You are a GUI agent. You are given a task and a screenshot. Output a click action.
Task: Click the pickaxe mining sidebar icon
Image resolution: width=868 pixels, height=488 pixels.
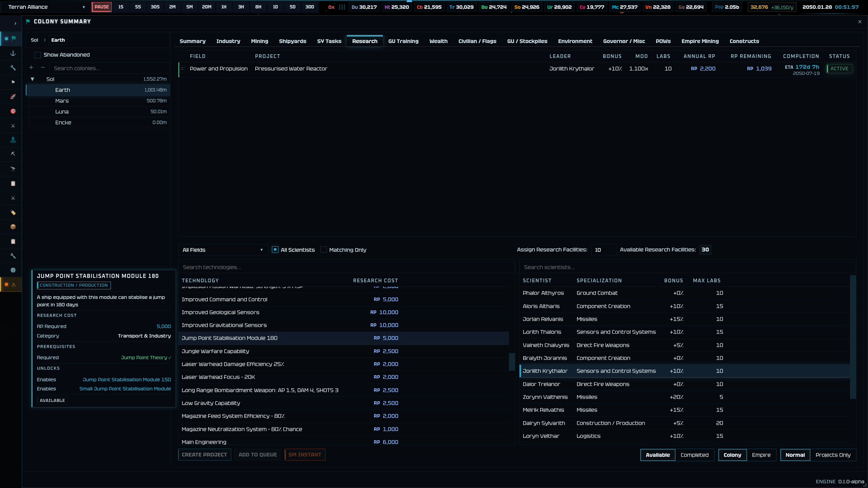click(x=13, y=154)
